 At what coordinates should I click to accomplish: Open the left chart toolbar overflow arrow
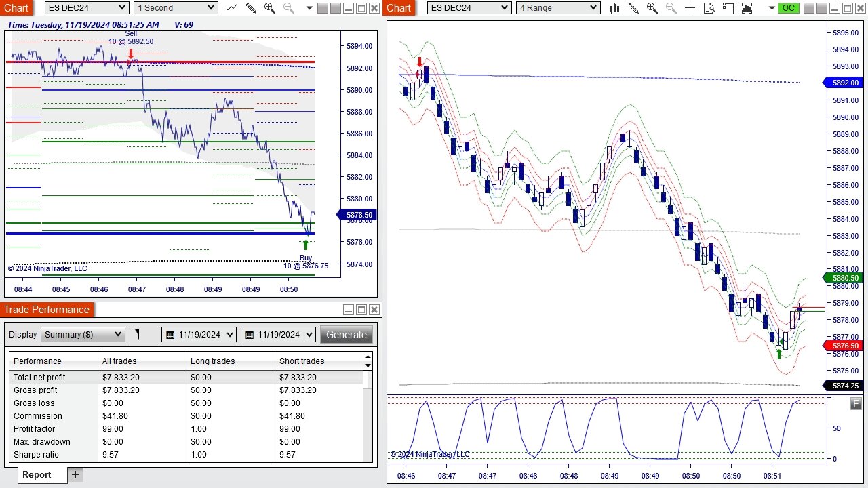click(x=309, y=8)
